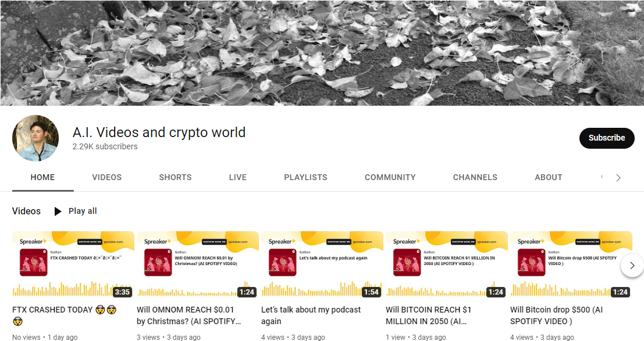Open Will BITCOIN REACH $1 MILLION title link
Screen dimensions: 644x341
[x=428, y=315]
